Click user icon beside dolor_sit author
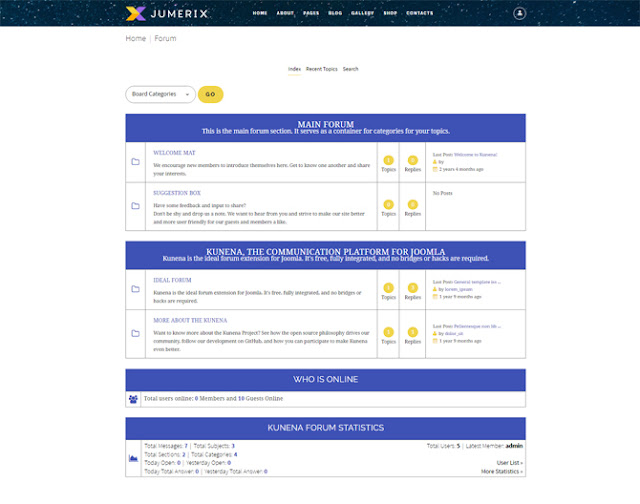Viewport: 640px width, 504px height. (435, 333)
